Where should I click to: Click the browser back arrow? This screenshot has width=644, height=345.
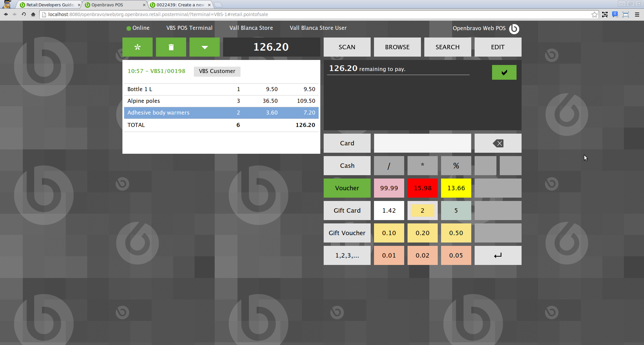click(x=6, y=14)
